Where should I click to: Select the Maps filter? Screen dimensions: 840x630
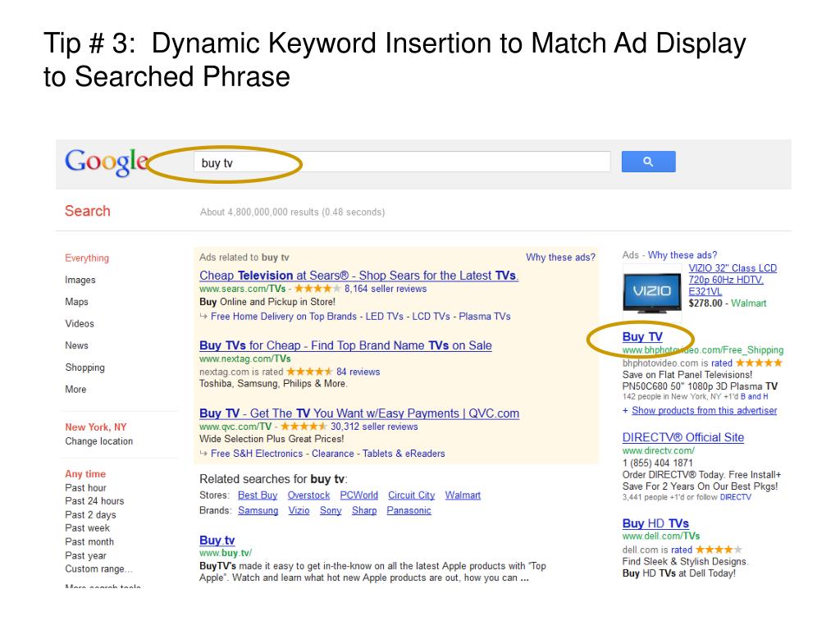point(76,302)
